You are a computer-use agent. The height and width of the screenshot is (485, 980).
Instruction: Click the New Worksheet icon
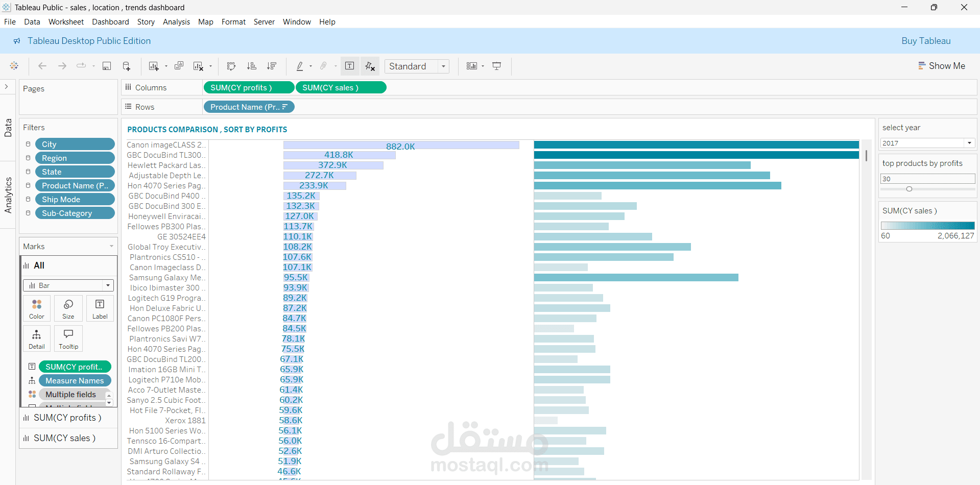click(153, 66)
